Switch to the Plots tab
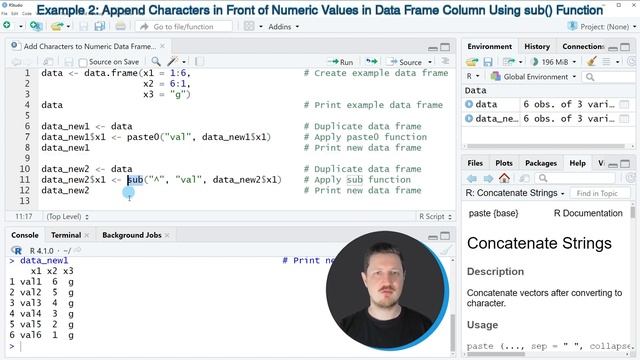Viewport: 640px width, 360px height. tap(504, 163)
